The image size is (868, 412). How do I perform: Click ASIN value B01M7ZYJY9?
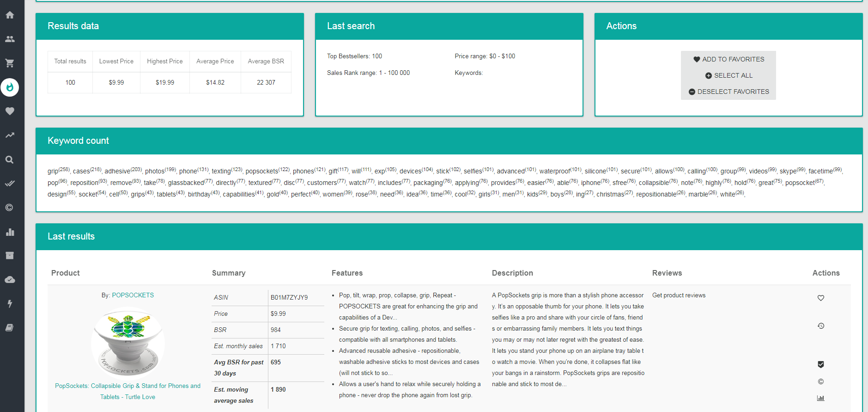pyautogui.click(x=289, y=297)
